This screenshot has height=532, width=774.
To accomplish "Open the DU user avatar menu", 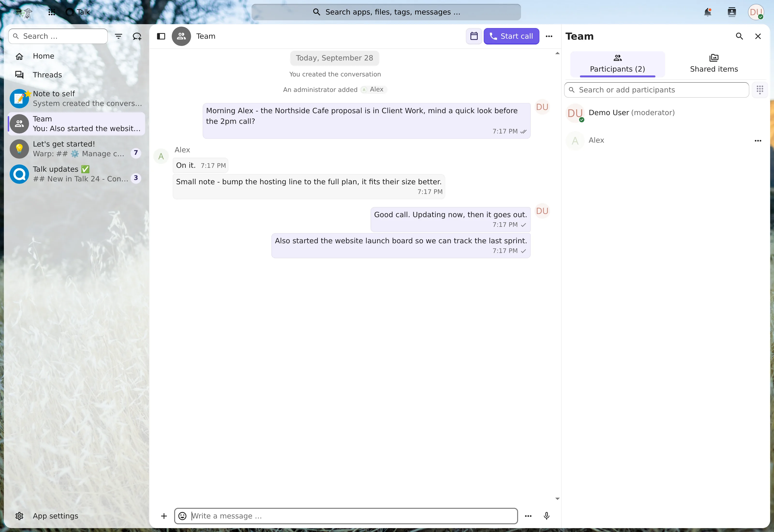I will [756, 12].
